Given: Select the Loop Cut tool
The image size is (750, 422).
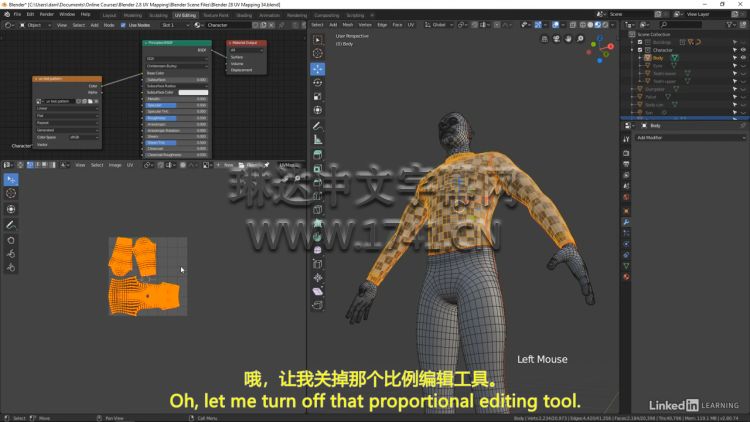Looking at the screenshot, I should [x=318, y=196].
